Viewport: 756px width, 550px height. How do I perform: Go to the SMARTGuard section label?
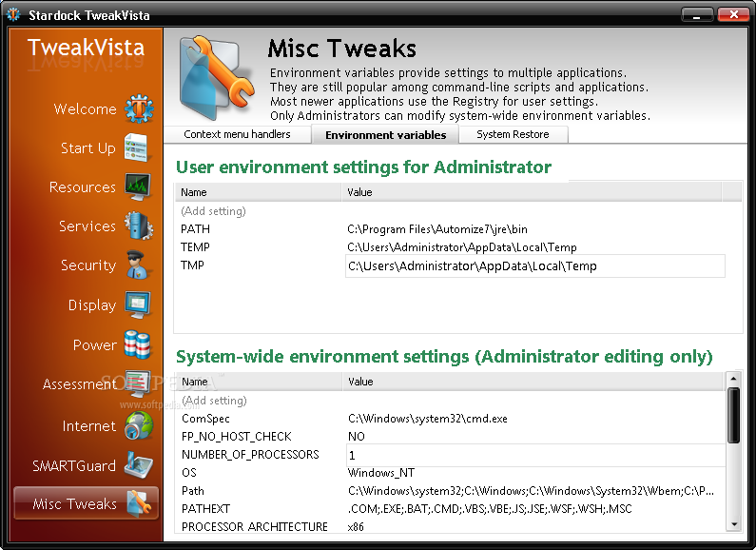[74, 465]
